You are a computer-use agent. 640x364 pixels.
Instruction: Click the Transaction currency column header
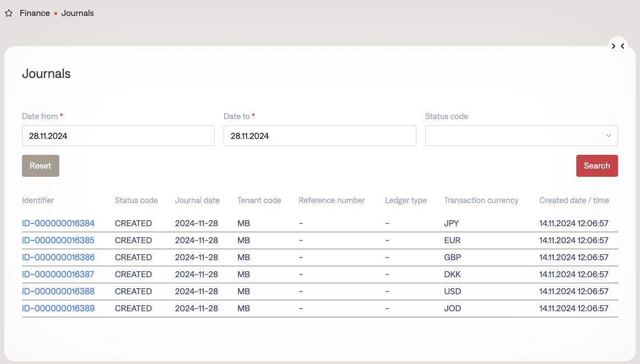click(x=481, y=200)
